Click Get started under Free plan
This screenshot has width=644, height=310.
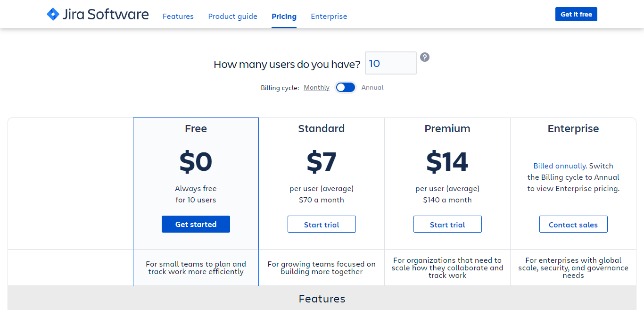[x=196, y=224]
